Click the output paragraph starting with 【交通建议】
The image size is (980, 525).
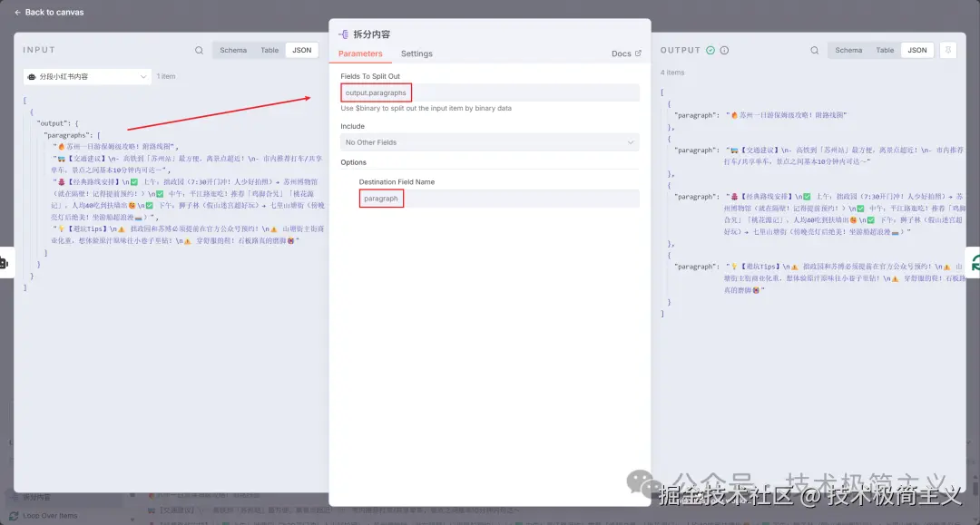844,155
